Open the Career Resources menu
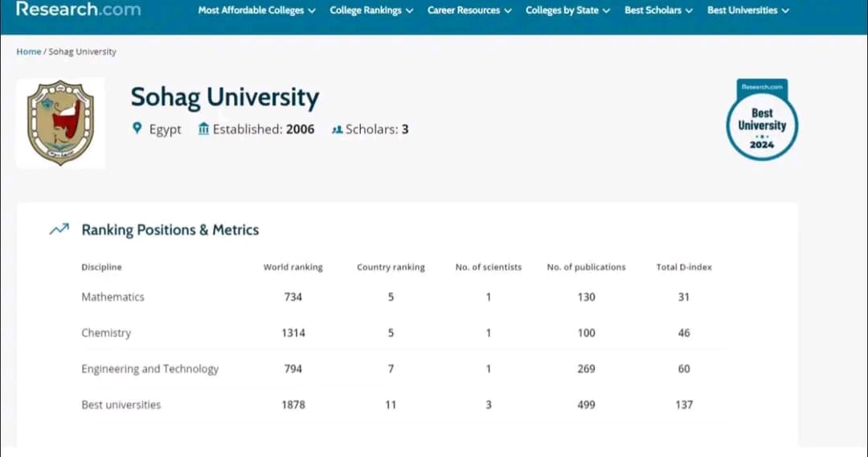This screenshot has width=868, height=457. point(469,10)
